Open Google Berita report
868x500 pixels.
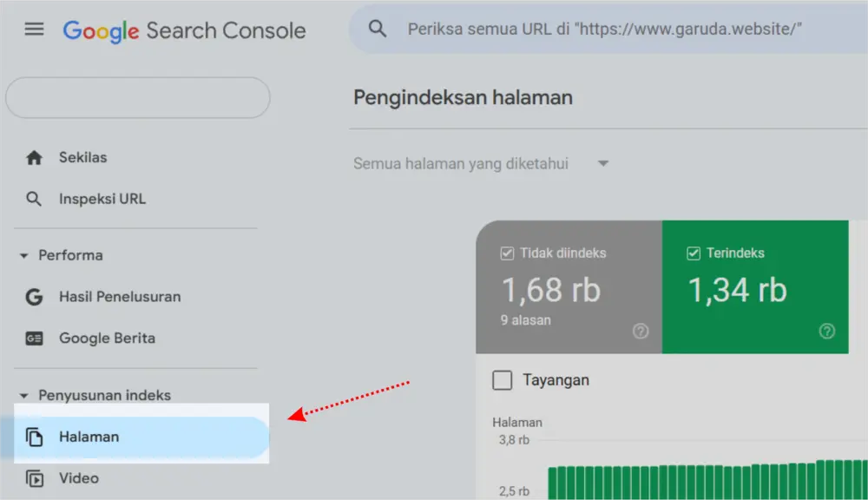pos(107,339)
